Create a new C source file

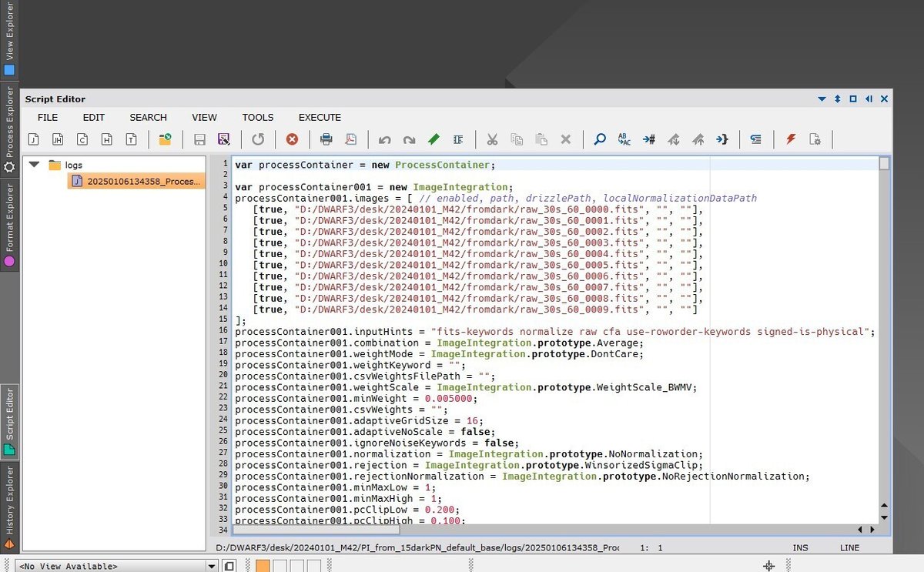pos(82,139)
